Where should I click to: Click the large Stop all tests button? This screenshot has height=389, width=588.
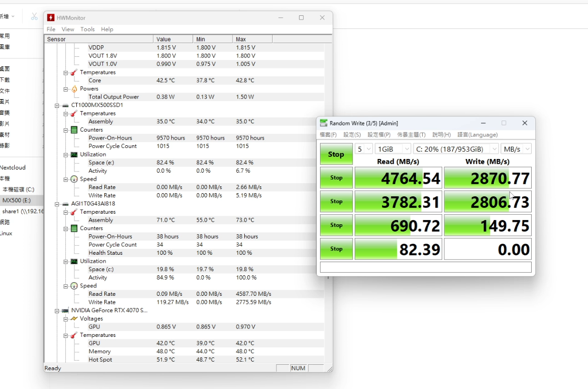pos(336,154)
